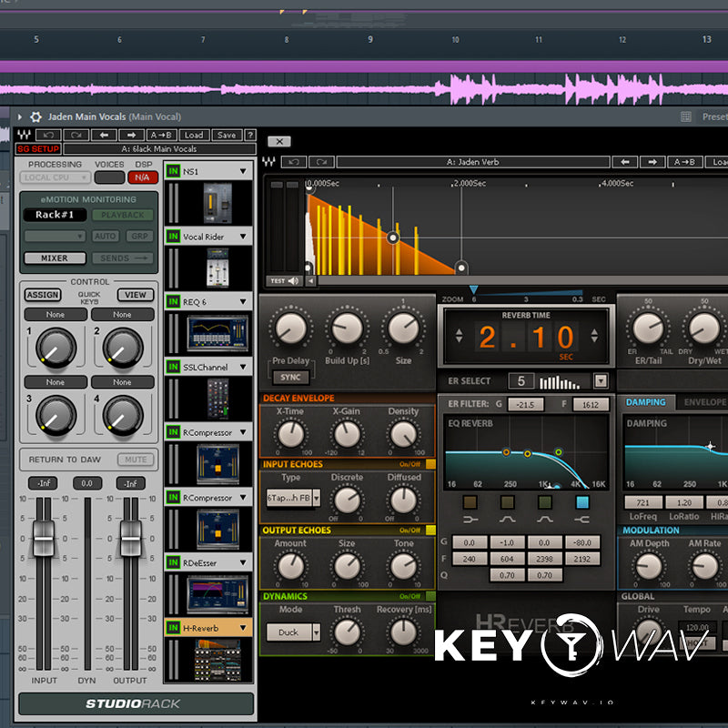
Task: Mute the Return to DAW
Action: [136, 460]
